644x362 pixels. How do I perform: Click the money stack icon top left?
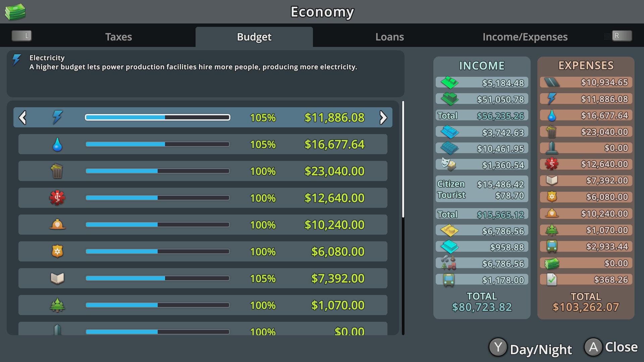[x=15, y=12]
